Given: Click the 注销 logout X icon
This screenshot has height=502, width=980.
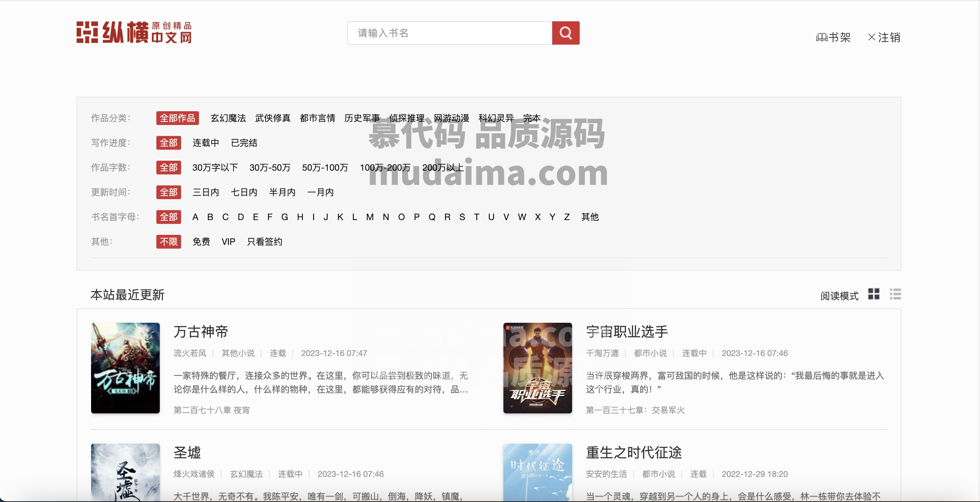Looking at the screenshot, I should 884,37.
